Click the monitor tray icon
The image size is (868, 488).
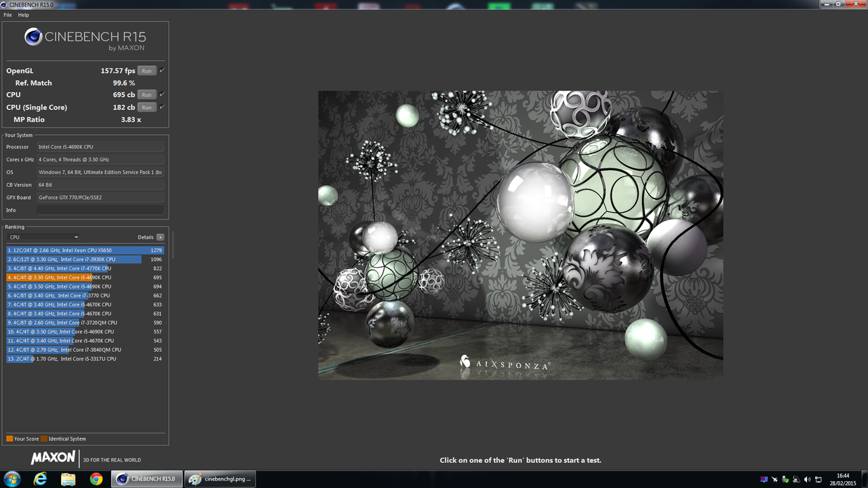click(764, 479)
